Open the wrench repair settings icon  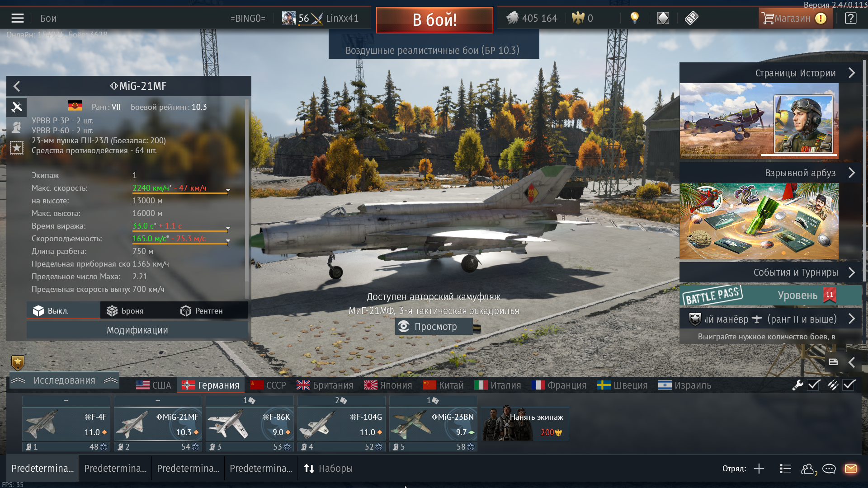[797, 385]
